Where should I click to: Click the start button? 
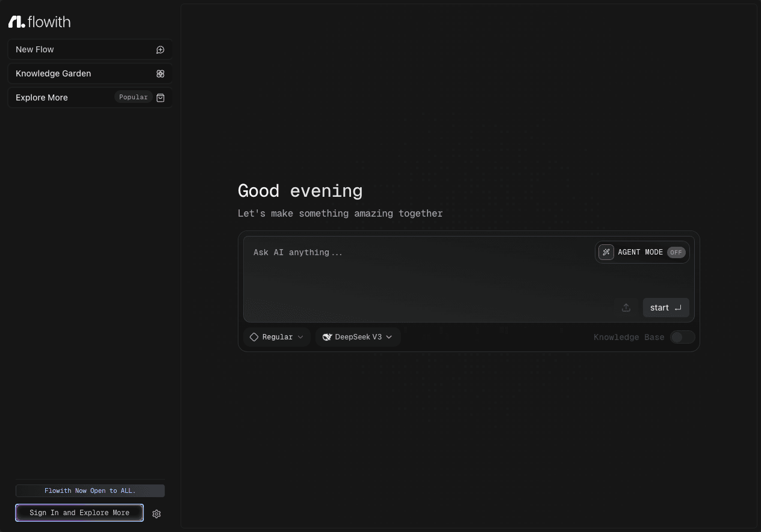[x=666, y=308]
